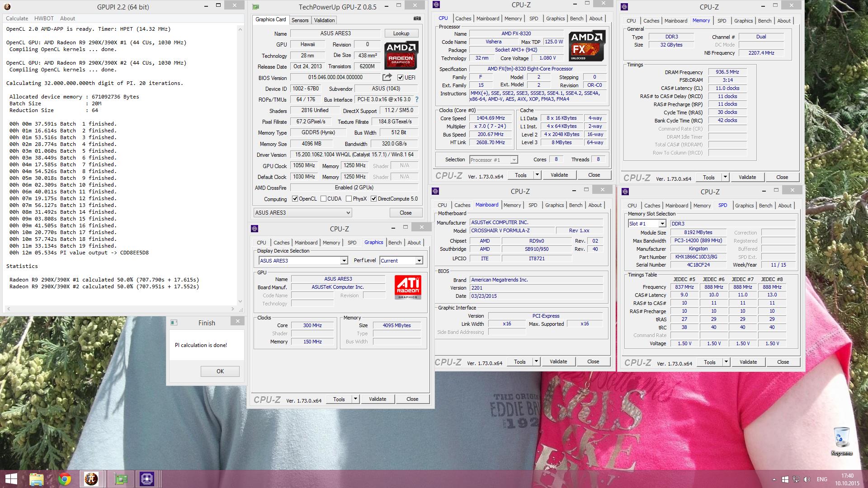The image size is (868, 488).
Task: Click GPUPI vertical scrollbar up arrow
Action: [240, 28]
